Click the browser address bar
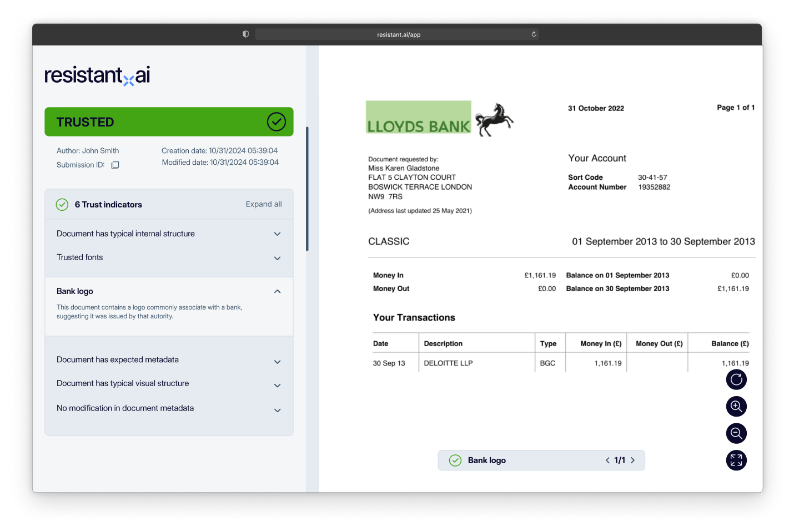This screenshot has height=532, width=794. click(x=396, y=34)
